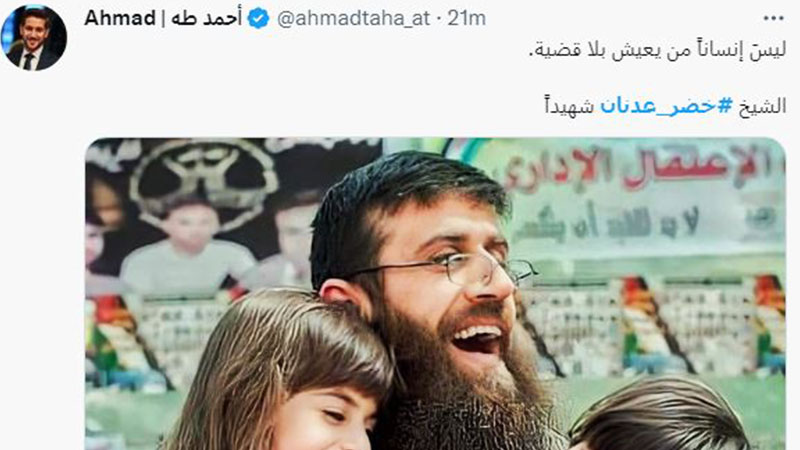Click the man's eyeglasses in the photo
Screen dimensions: 800x450
pos(467,268)
